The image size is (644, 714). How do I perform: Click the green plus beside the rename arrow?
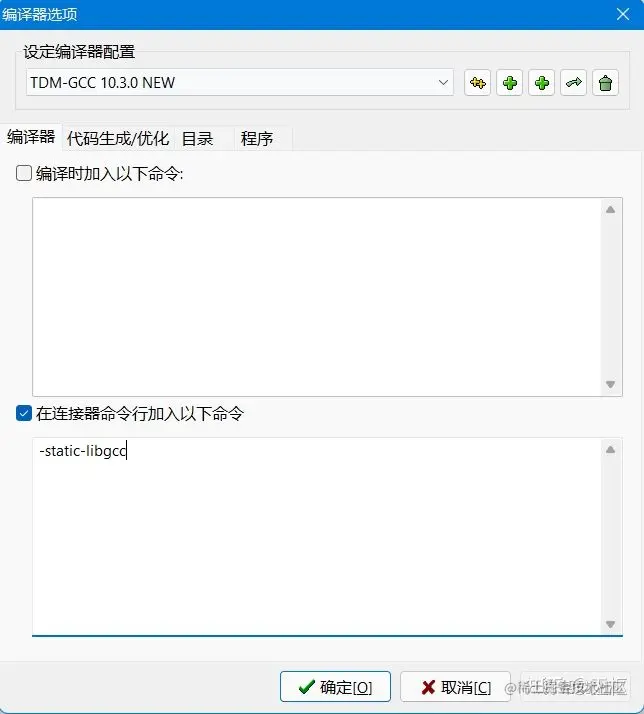pyautogui.click(x=542, y=83)
